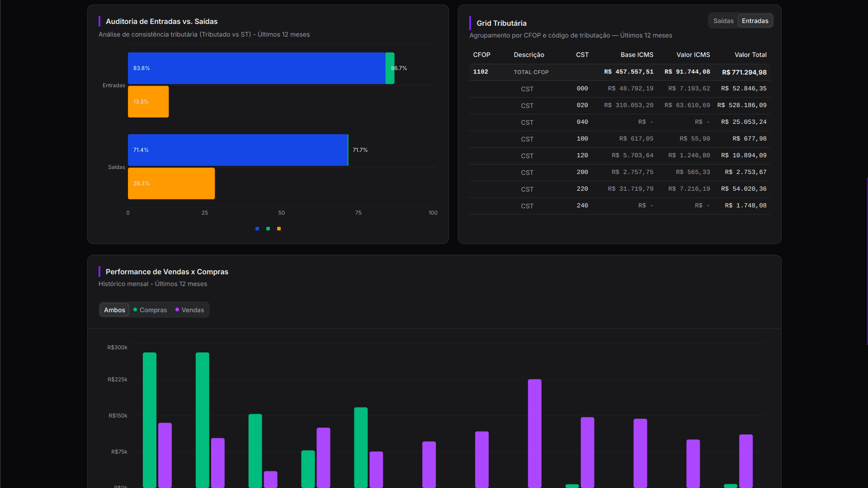Click the ICMS value R$ 7.216,19
868x488 pixels.
tap(689, 189)
